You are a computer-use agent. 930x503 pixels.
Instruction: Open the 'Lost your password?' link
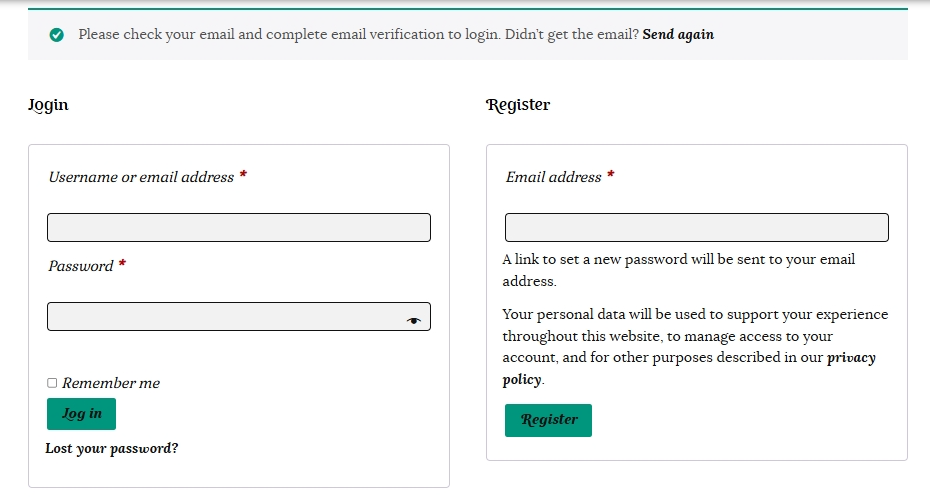pos(112,448)
